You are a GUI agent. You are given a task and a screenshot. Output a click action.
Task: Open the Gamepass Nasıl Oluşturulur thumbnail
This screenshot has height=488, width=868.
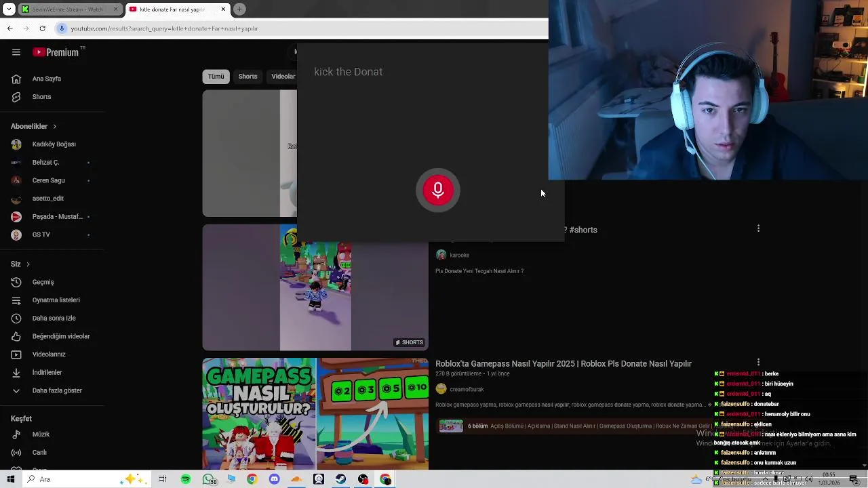(315, 413)
